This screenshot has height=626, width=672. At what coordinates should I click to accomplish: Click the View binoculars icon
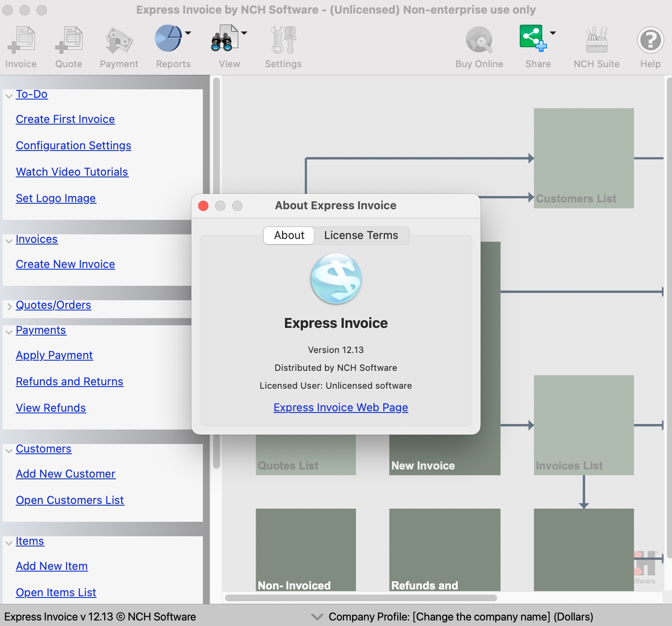[225, 38]
